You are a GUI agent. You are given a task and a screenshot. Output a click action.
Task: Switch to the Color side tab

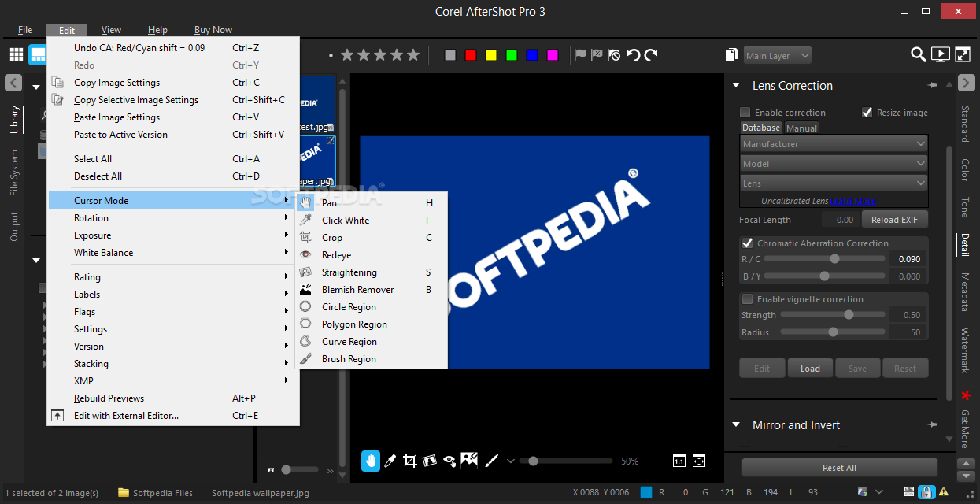pyautogui.click(x=965, y=169)
